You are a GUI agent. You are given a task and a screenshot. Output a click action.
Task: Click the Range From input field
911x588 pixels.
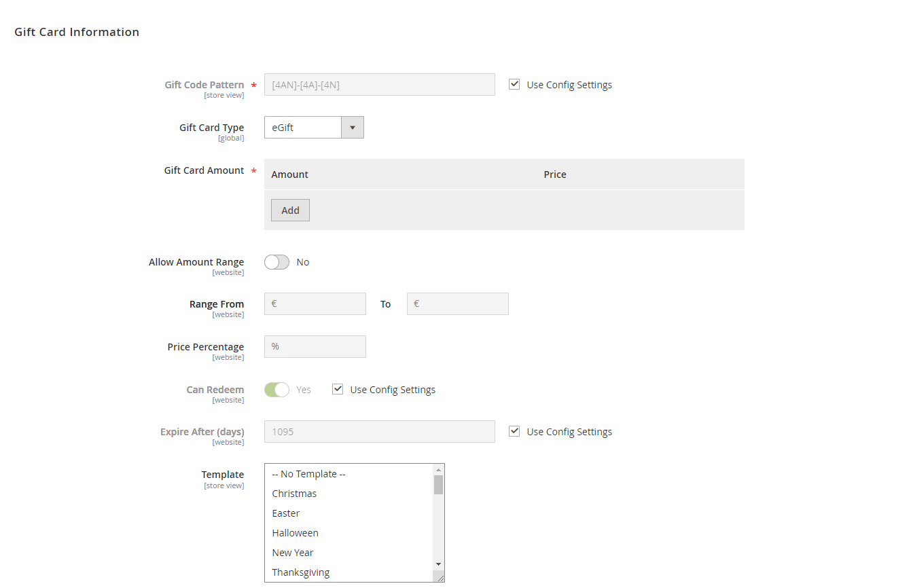(x=315, y=304)
